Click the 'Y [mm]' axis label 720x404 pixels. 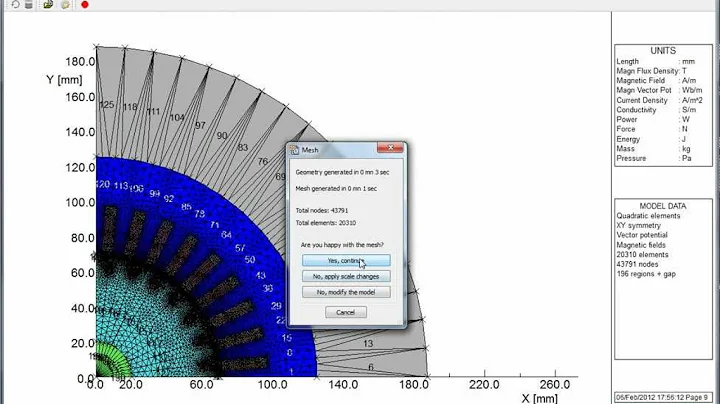point(64,80)
